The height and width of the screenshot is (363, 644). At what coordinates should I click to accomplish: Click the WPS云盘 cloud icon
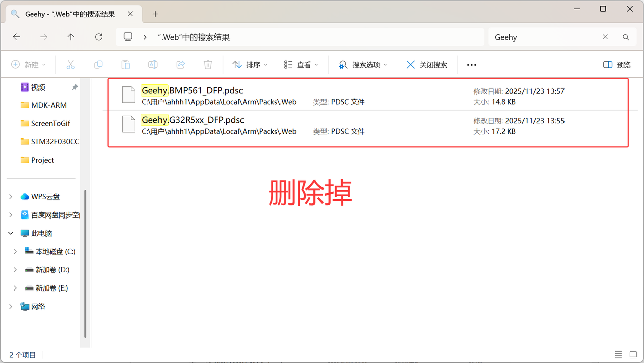point(25,197)
